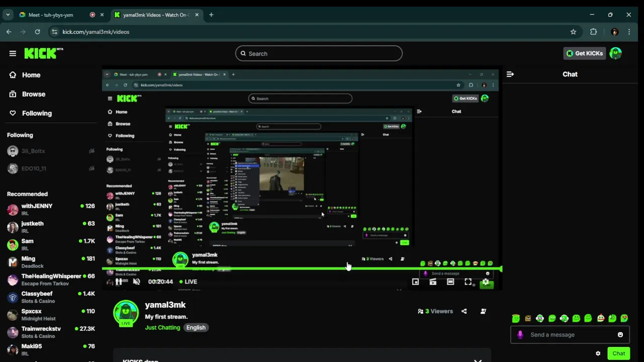Viewport: 644px width, 362px height.
Task: Insert the first sleepy green emote
Action: [x=516, y=318]
